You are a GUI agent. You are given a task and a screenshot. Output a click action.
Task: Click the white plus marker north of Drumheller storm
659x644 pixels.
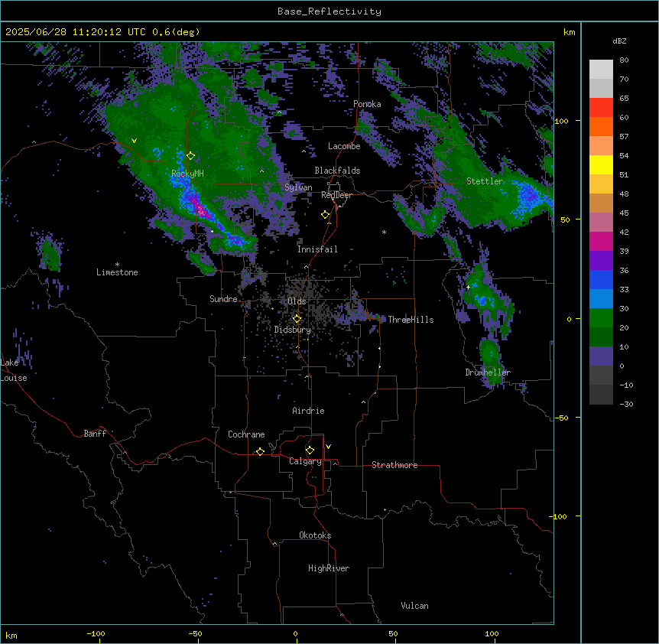click(468, 287)
